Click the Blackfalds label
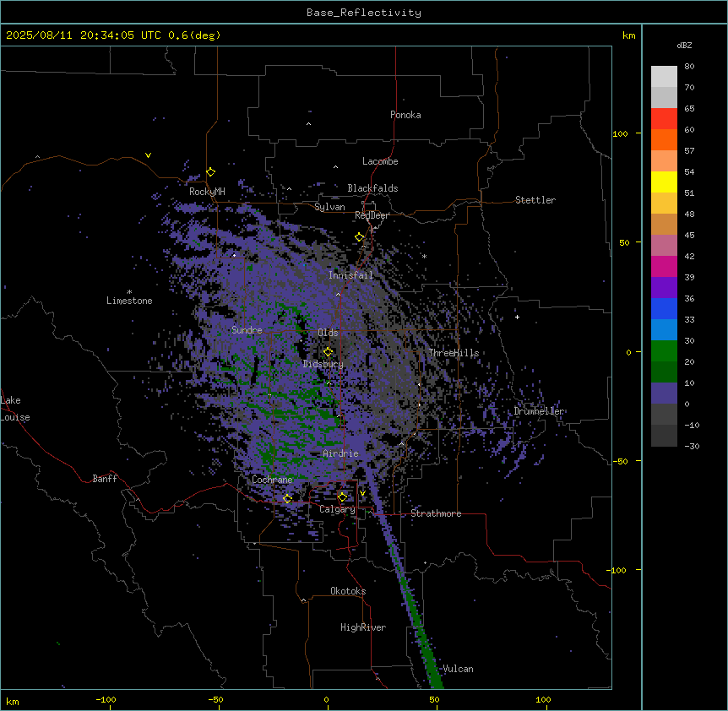This screenshot has width=728, height=711. click(372, 188)
